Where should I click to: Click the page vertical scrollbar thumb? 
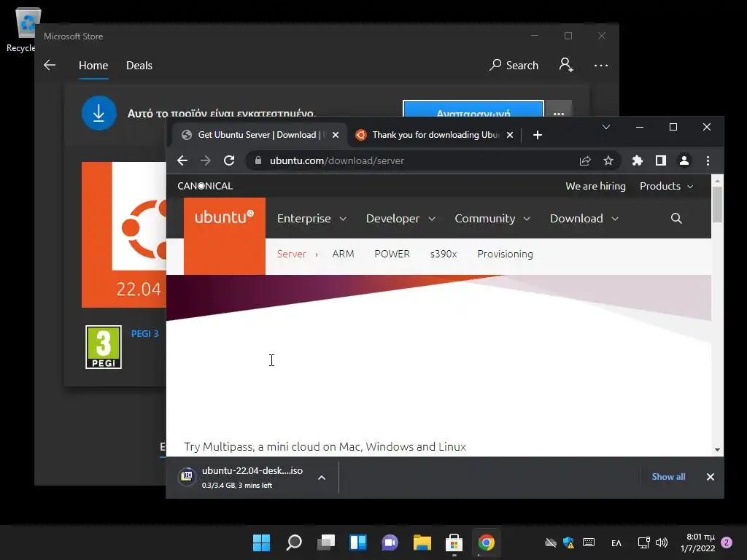tap(717, 204)
